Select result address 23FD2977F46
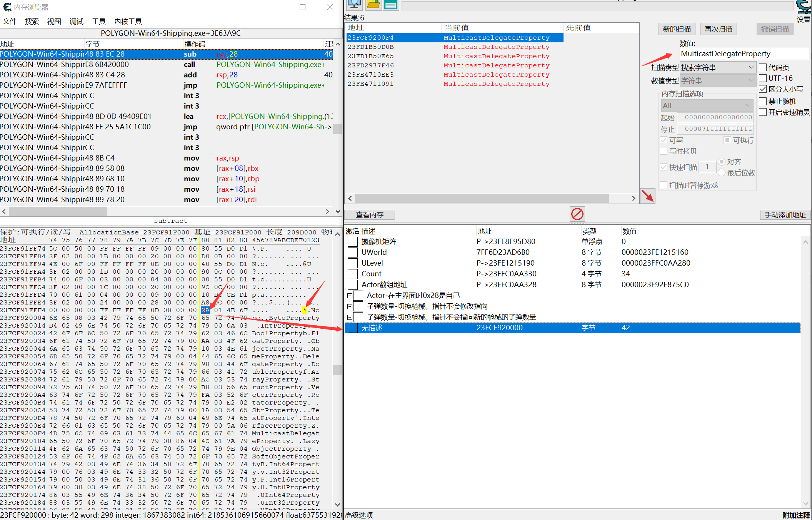The height and width of the screenshot is (520, 812). [x=370, y=65]
